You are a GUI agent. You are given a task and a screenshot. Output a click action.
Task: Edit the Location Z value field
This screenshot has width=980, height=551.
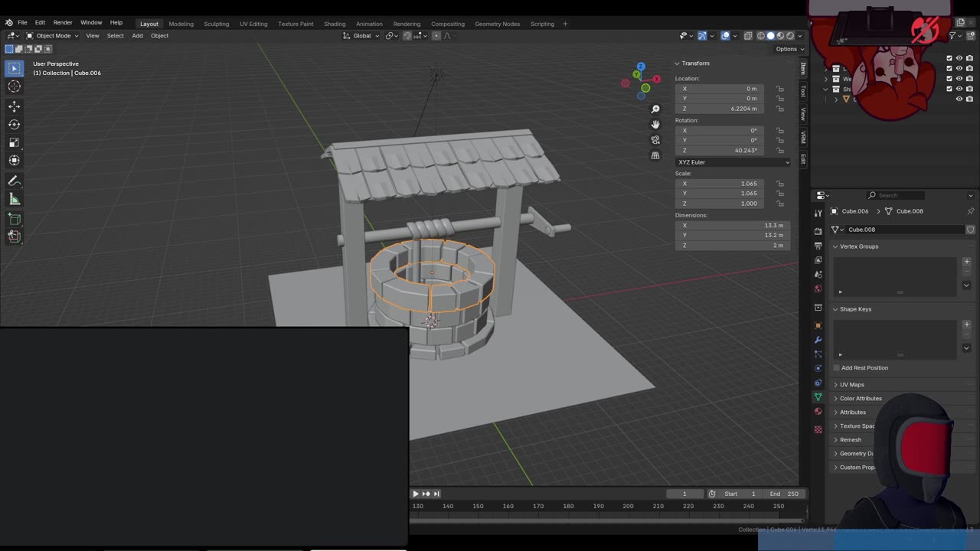[x=720, y=109]
